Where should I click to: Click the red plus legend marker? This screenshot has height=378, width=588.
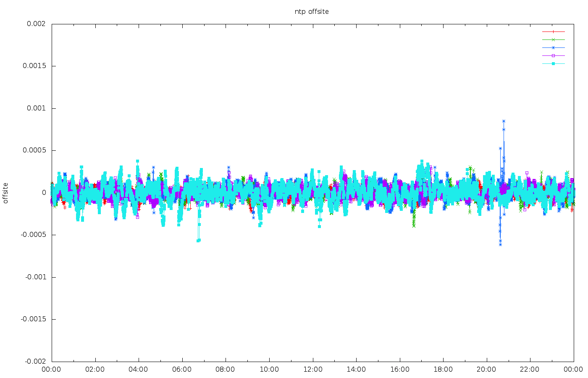pos(553,31)
